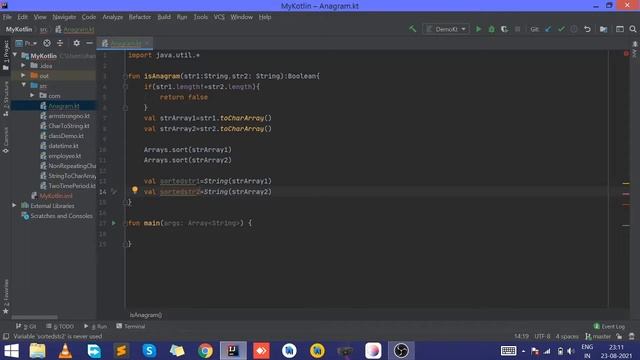This screenshot has height=360, width=640.
Task: Expand the .idea folder
Action: click(x=23, y=65)
